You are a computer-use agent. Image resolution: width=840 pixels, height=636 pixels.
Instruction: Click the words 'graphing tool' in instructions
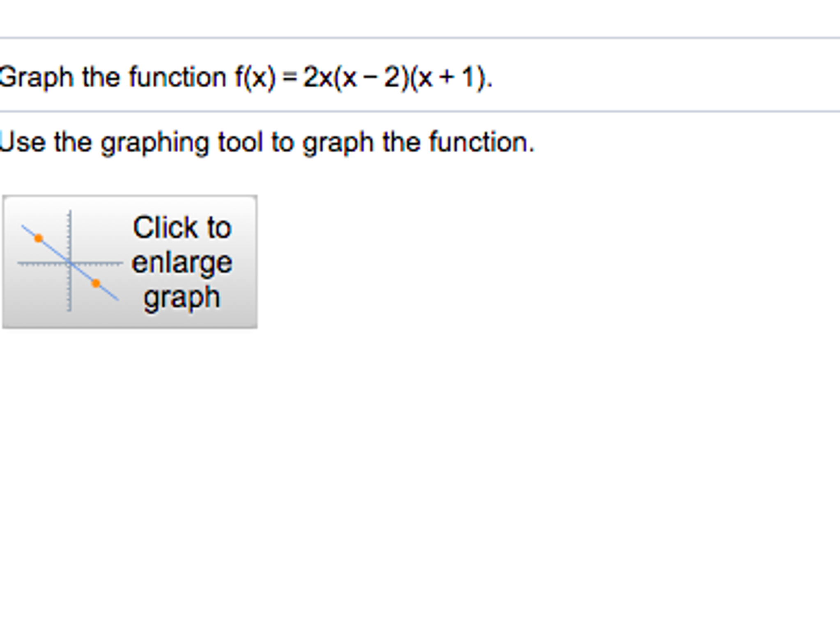(x=182, y=142)
